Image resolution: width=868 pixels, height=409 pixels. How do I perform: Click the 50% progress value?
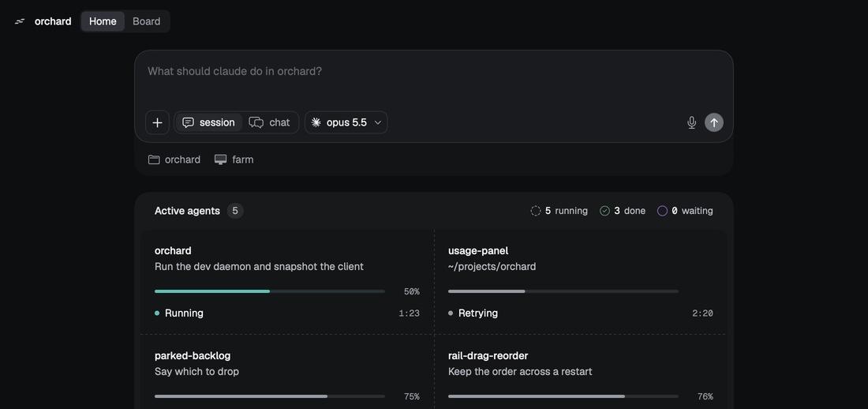click(x=411, y=291)
